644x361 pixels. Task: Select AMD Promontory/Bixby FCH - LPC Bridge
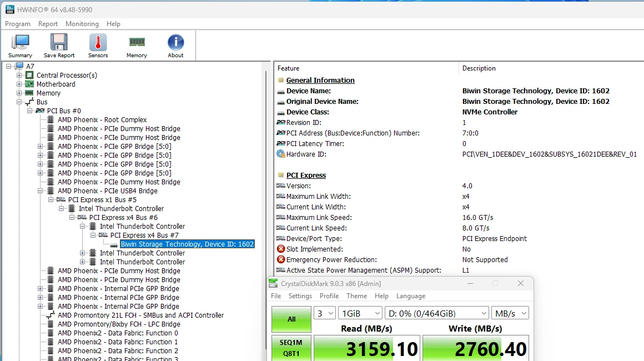[x=119, y=324]
